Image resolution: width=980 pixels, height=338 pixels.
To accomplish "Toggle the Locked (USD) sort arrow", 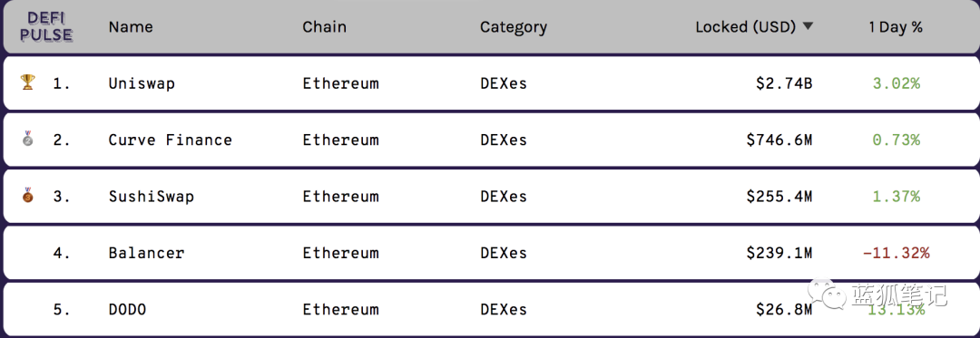I will (808, 27).
